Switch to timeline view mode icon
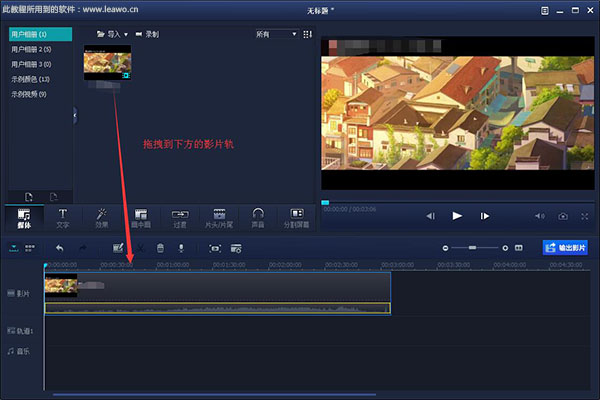600x400 pixels. 14,248
